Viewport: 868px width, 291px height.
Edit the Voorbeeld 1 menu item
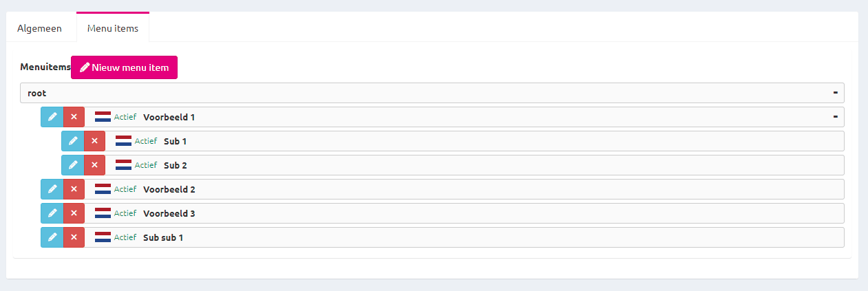[52, 117]
